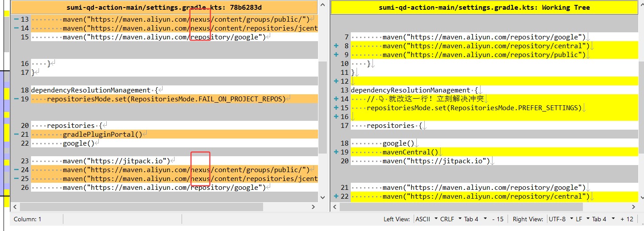Viewport: 644px width, 231px height.
Task: Click the right pane horizontal scrollbar right arrow
Action: [634, 207]
